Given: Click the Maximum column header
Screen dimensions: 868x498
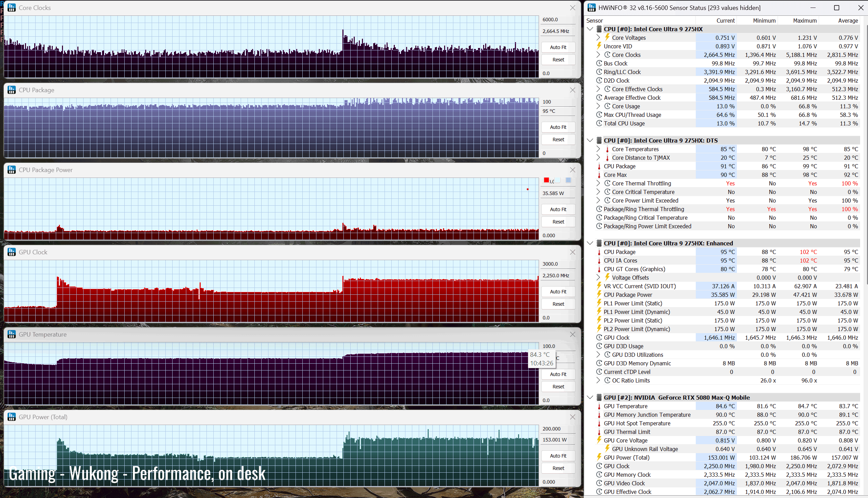Looking at the screenshot, I should [798, 21].
